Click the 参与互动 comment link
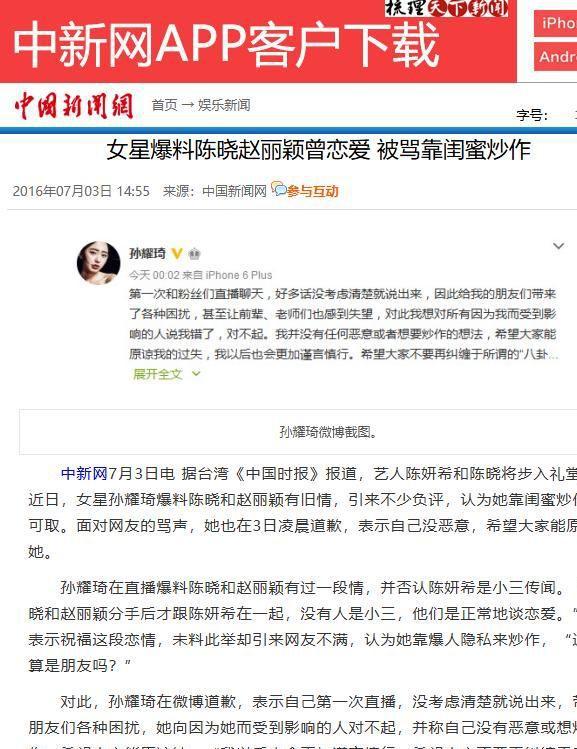Screen dimensions: 577x749 coord(312,191)
